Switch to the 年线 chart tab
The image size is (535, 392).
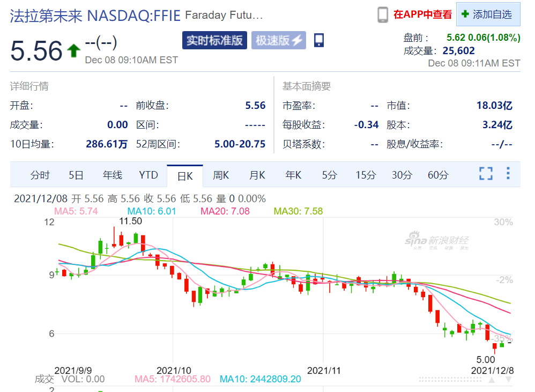coord(112,175)
